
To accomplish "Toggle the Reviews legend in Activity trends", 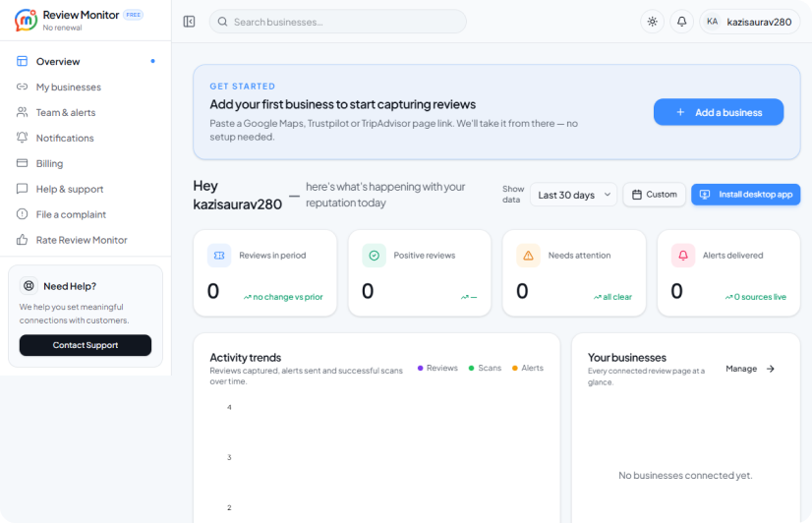I will [437, 368].
